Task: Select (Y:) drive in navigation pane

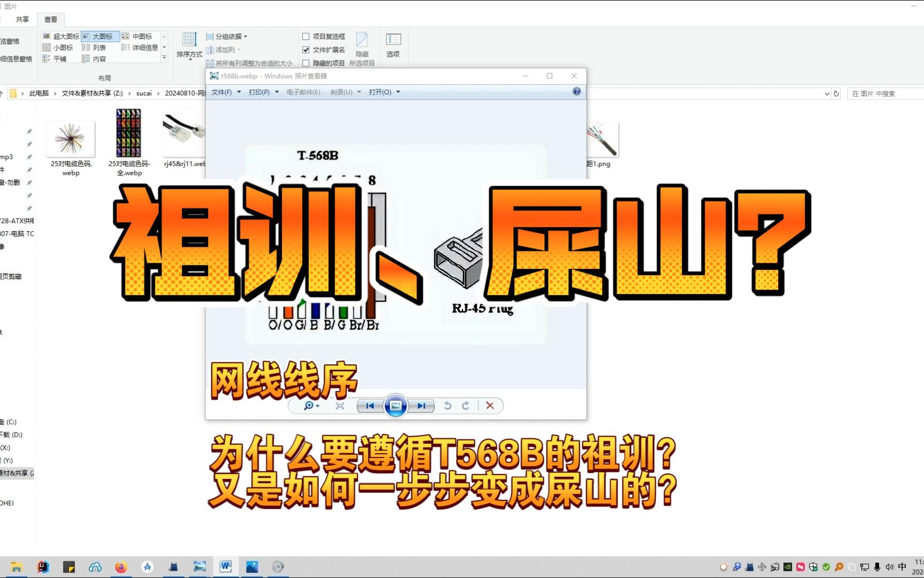Action: pyautogui.click(x=6, y=460)
